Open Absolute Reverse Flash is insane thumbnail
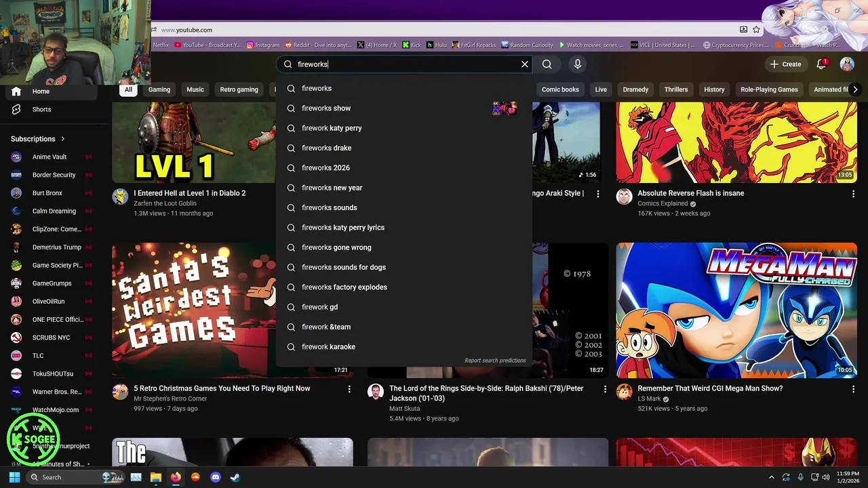This screenshot has height=488, width=868. (x=736, y=142)
